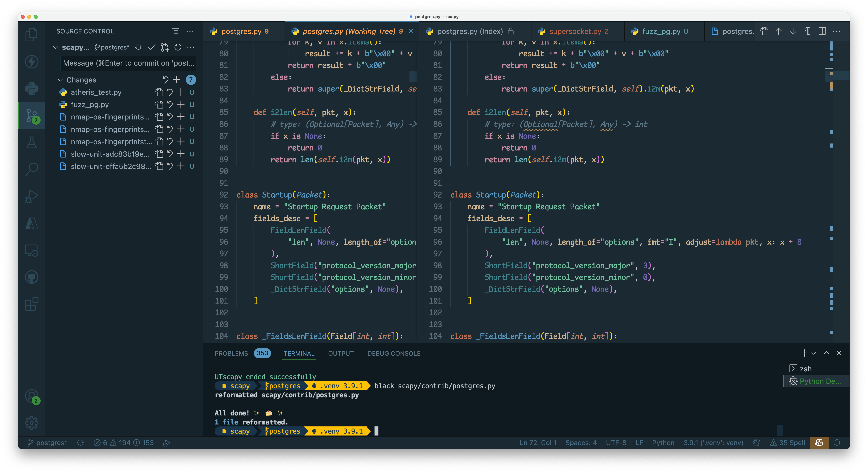Open file icon for atheris_test.py
868x473 pixels.
[159, 92]
